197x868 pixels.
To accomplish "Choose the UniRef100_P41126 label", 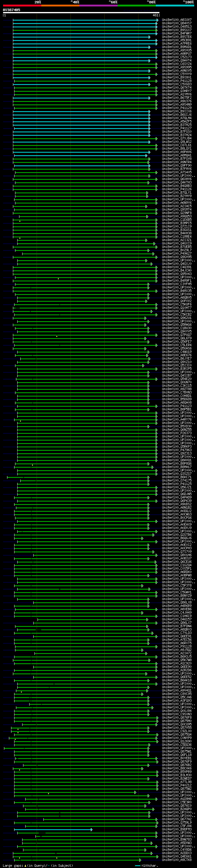I will (177, 189).
